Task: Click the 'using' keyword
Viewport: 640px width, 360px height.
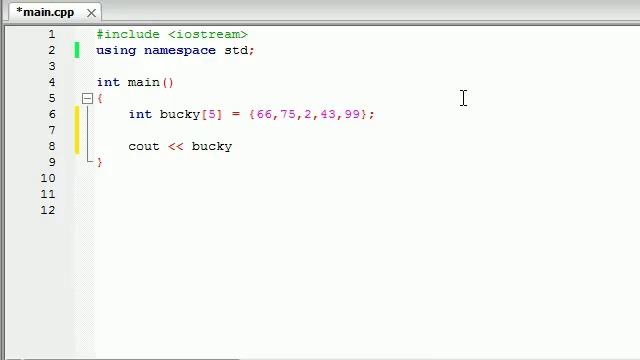Action: pyautogui.click(x=116, y=51)
